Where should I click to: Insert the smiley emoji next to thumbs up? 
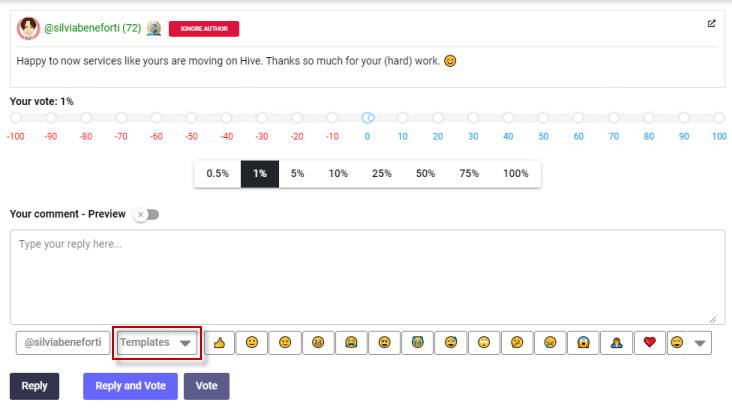click(252, 343)
